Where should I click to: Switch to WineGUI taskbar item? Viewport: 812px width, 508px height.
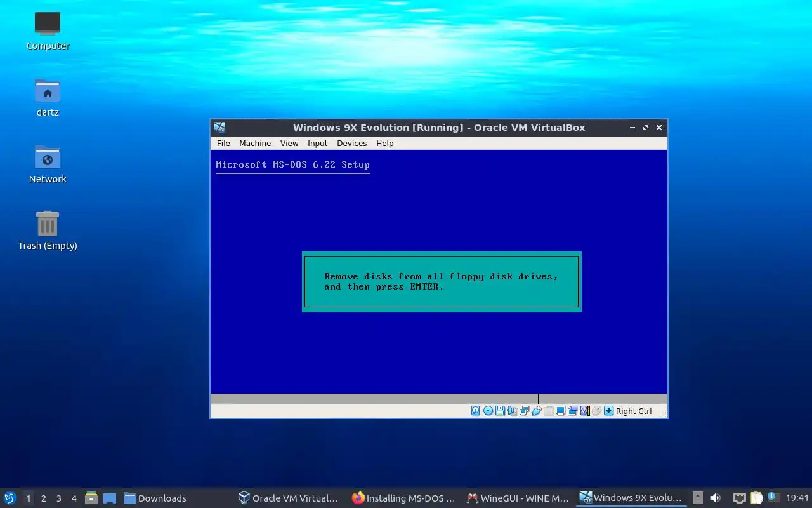click(x=517, y=498)
